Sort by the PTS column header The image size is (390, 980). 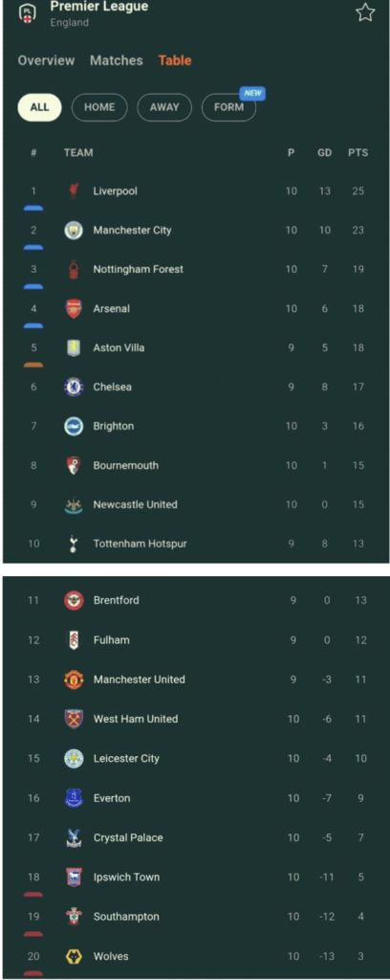[357, 152]
